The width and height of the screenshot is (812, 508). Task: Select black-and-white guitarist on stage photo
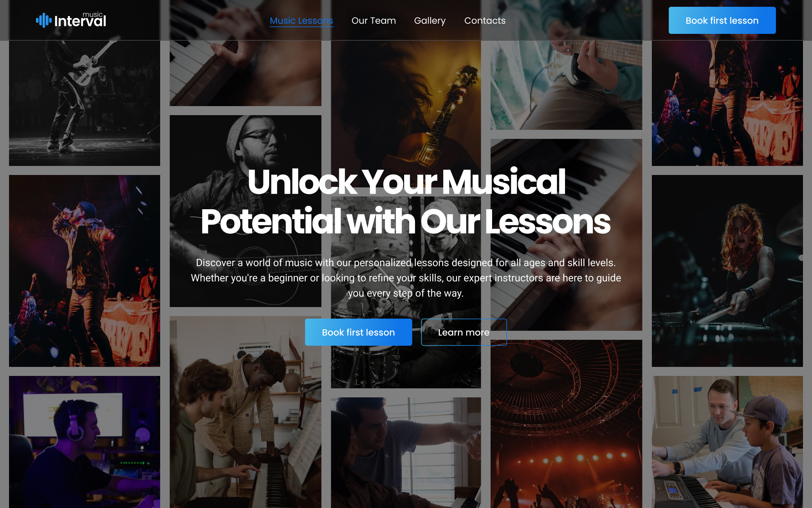click(x=84, y=103)
